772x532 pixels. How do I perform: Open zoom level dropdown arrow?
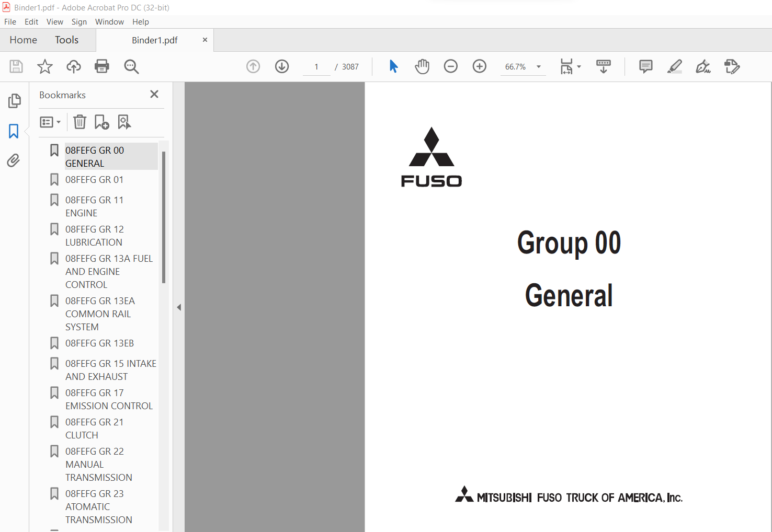click(x=539, y=67)
